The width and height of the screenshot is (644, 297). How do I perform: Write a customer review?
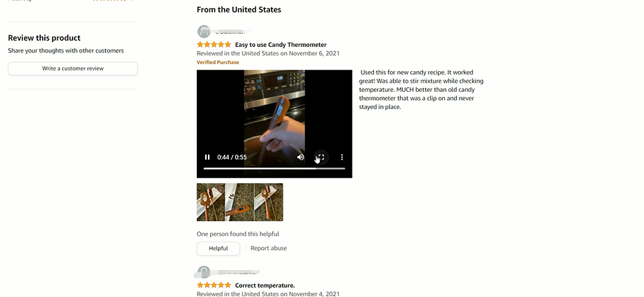(x=73, y=68)
